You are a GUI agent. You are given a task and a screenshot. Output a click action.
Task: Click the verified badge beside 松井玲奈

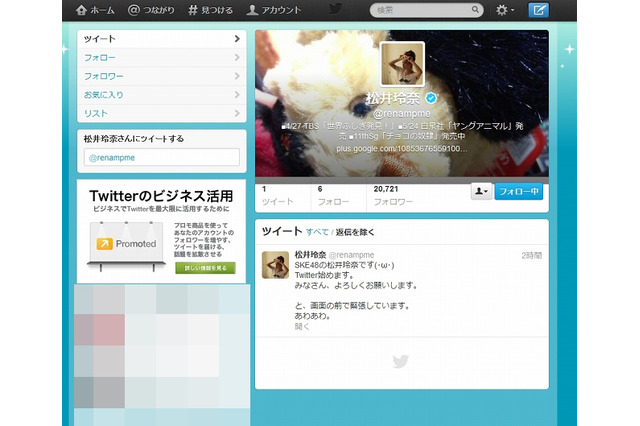(x=431, y=98)
